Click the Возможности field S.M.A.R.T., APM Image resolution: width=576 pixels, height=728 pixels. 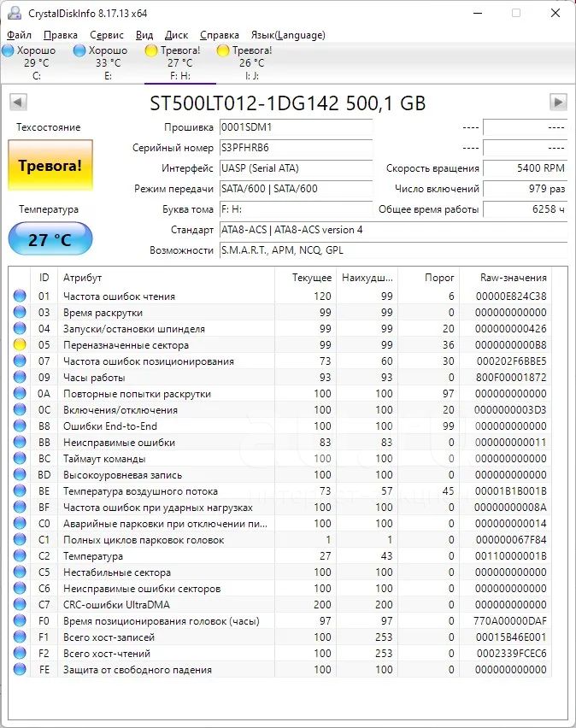point(393,250)
